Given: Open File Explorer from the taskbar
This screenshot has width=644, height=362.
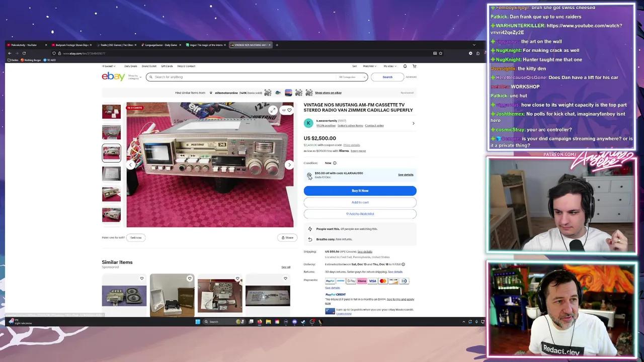Looking at the screenshot, I should 268,322.
